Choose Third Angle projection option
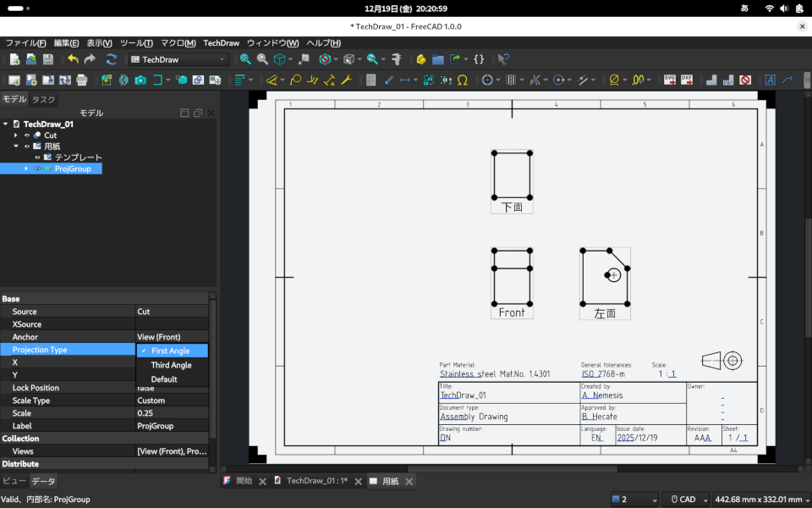This screenshot has height=508, width=812. click(x=171, y=365)
